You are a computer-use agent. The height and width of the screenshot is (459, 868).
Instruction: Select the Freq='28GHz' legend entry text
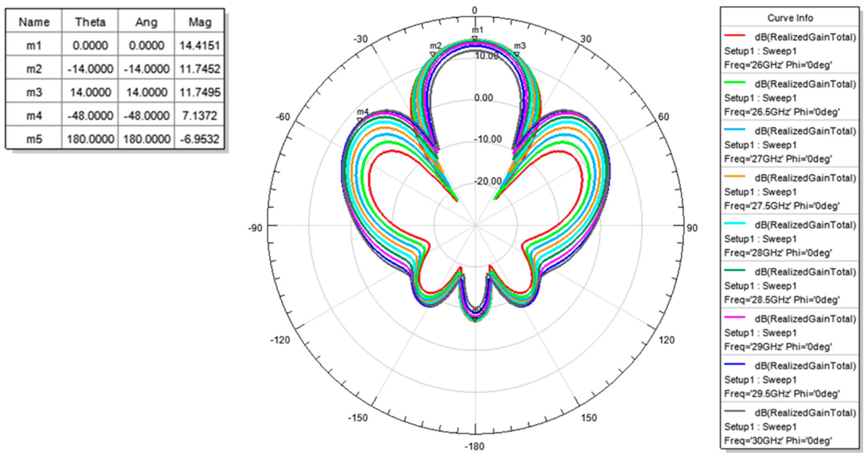[x=778, y=253]
